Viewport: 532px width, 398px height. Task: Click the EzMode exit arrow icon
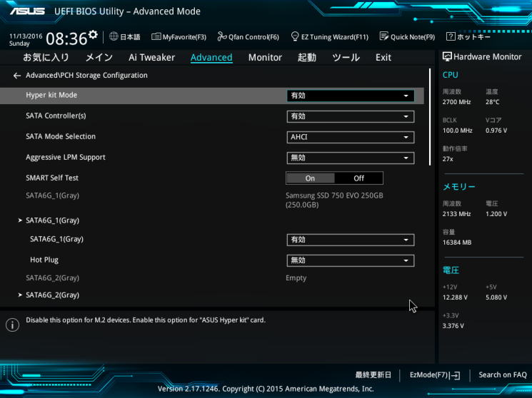click(456, 375)
